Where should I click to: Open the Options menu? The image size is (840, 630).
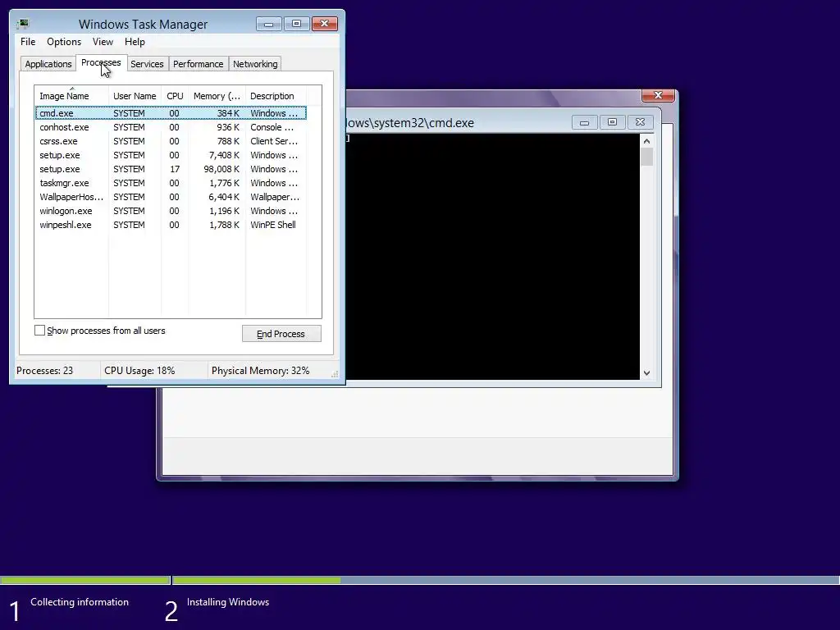coord(64,42)
